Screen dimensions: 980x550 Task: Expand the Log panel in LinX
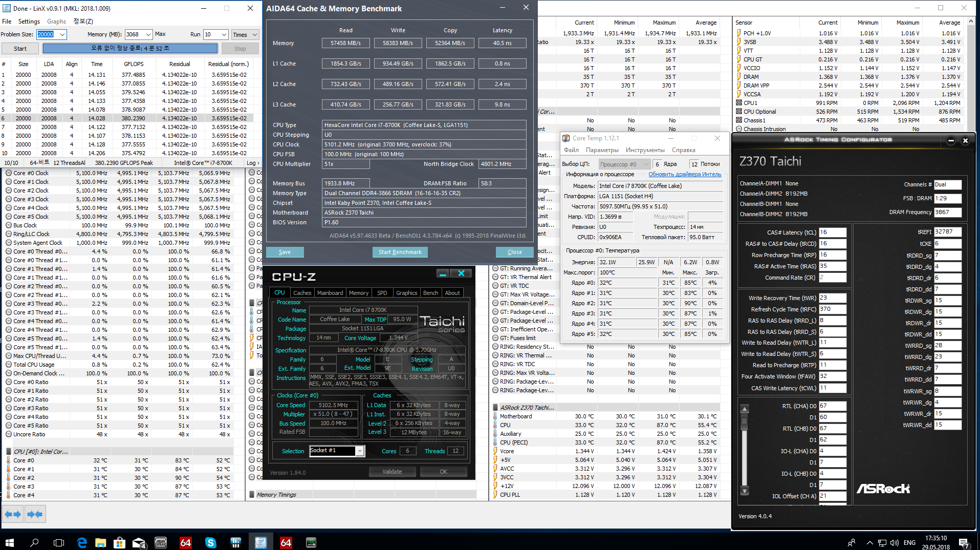pyautogui.click(x=253, y=163)
